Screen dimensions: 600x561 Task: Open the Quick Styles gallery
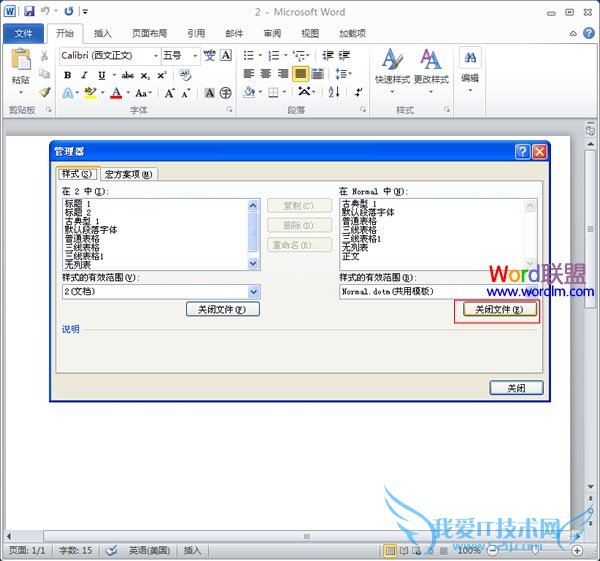(392, 70)
